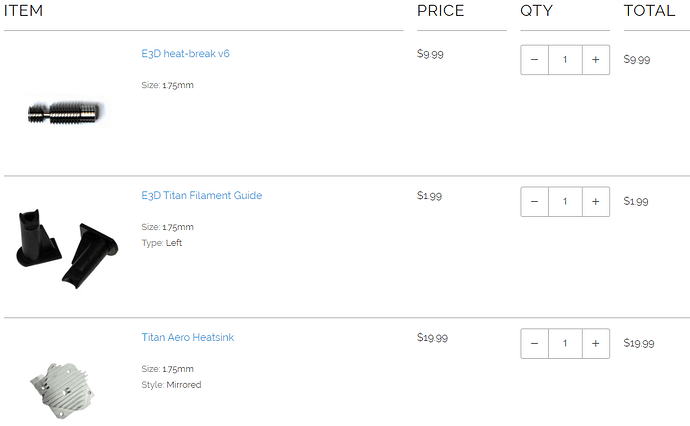Open the E3D heat-break v6 product link
The image size is (690, 426).
pos(185,54)
